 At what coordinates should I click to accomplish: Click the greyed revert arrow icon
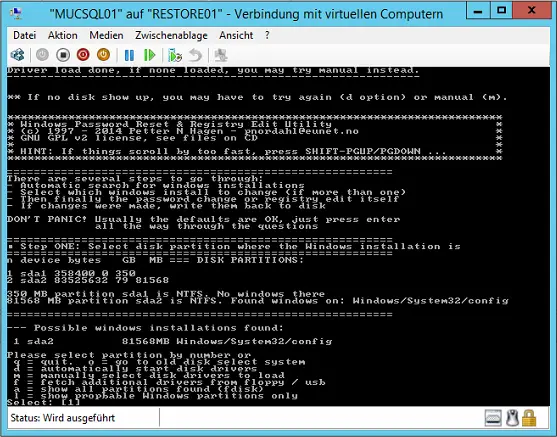click(x=195, y=55)
